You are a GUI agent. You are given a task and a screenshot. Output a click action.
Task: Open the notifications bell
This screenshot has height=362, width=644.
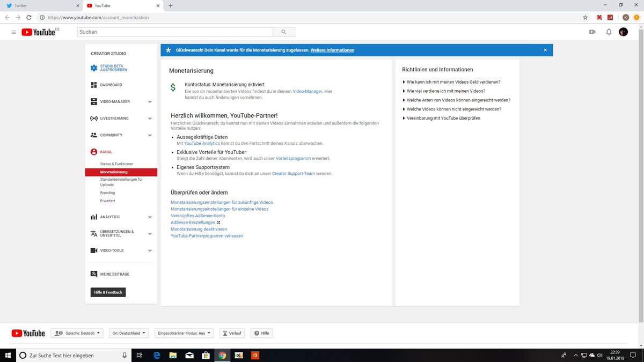tap(609, 32)
